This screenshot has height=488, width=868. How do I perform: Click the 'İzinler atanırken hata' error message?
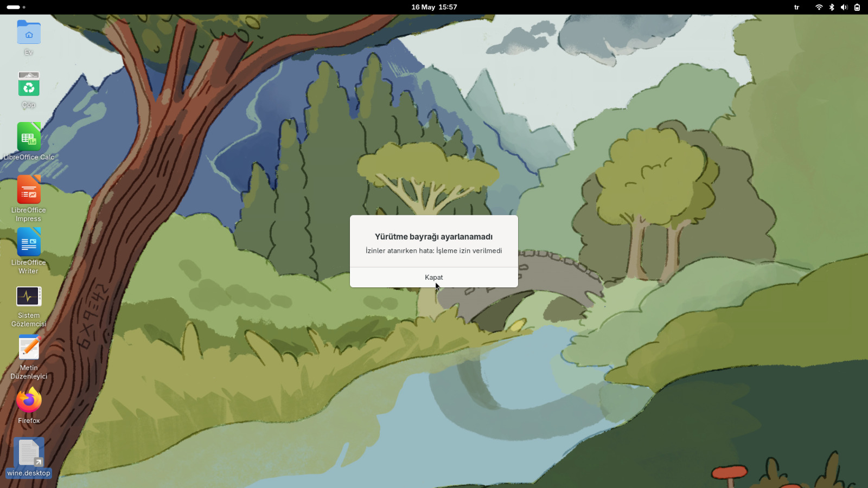(x=434, y=251)
